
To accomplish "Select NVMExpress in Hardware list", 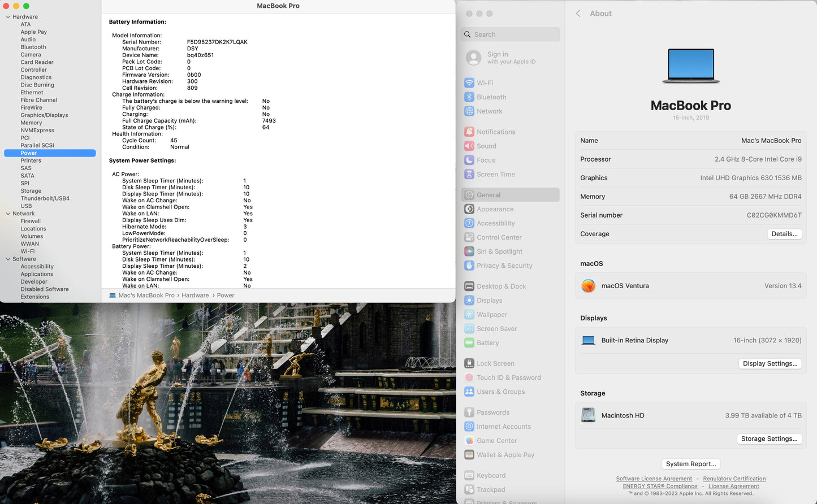I will (x=37, y=131).
